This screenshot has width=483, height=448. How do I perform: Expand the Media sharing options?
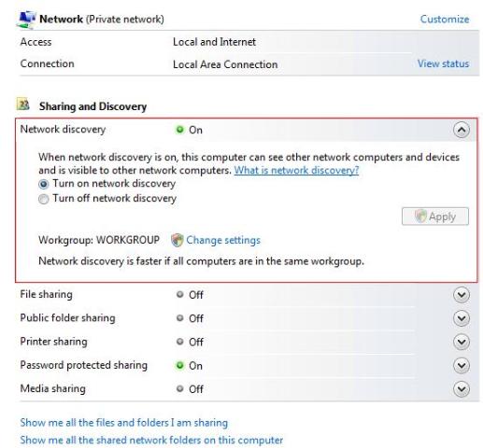pos(462,389)
